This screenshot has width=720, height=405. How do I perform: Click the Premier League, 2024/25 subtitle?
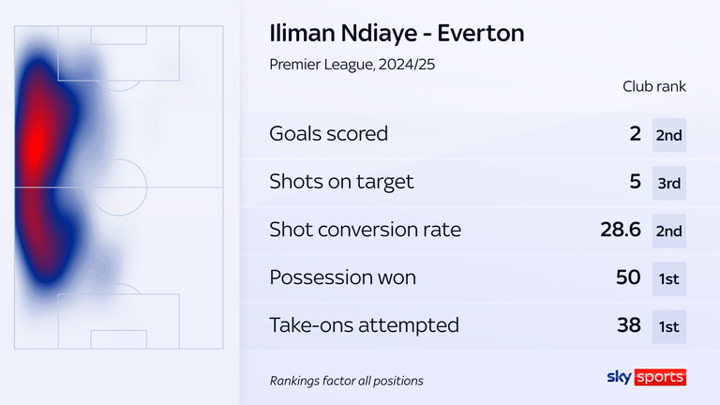[352, 64]
